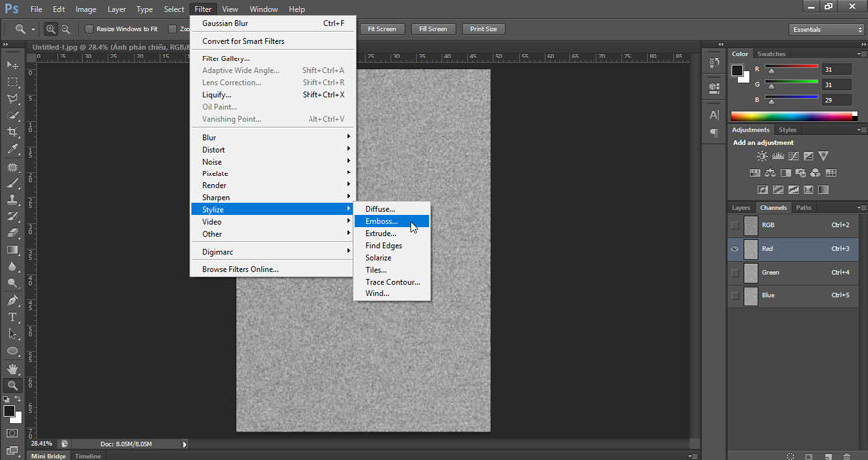Select the Crop tool

[x=12, y=132]
